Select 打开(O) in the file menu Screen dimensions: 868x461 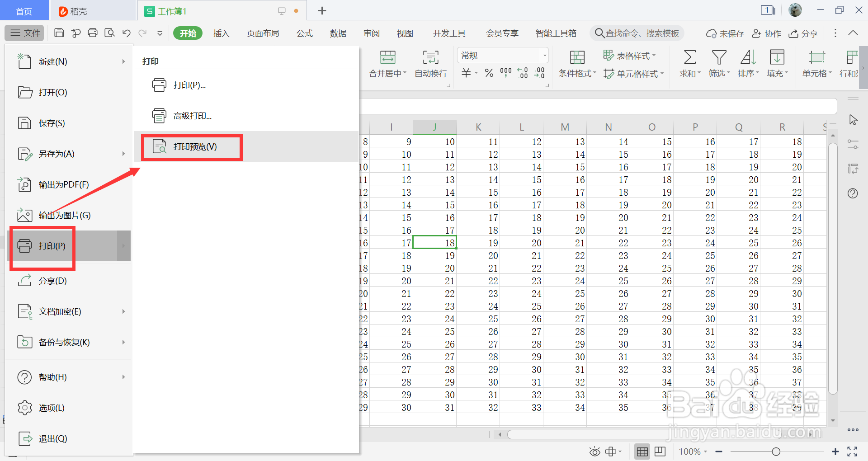tap(69, 92)
